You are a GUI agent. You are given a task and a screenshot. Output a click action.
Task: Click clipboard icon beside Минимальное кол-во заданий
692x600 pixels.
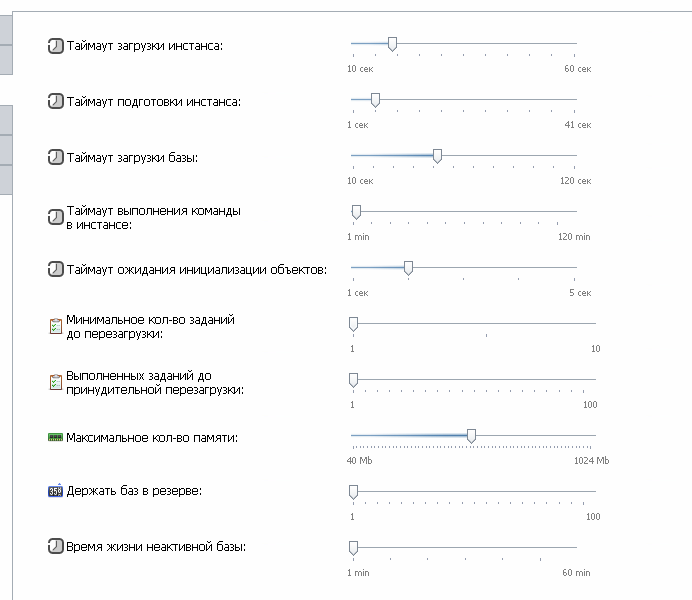pyautogui.click(x=55, y=326)
